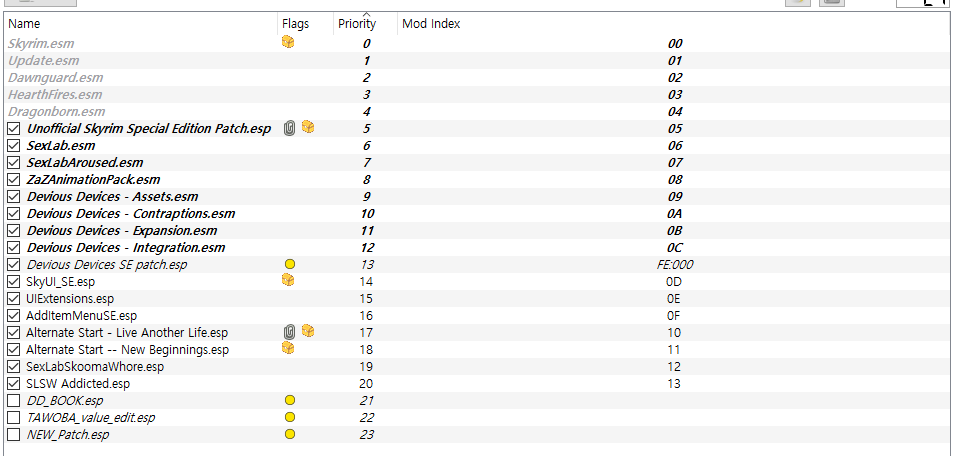Click the archive box flag on SkyUI_SE.esp
This screenshot has height=456, width=959.
tap(288, 280)
